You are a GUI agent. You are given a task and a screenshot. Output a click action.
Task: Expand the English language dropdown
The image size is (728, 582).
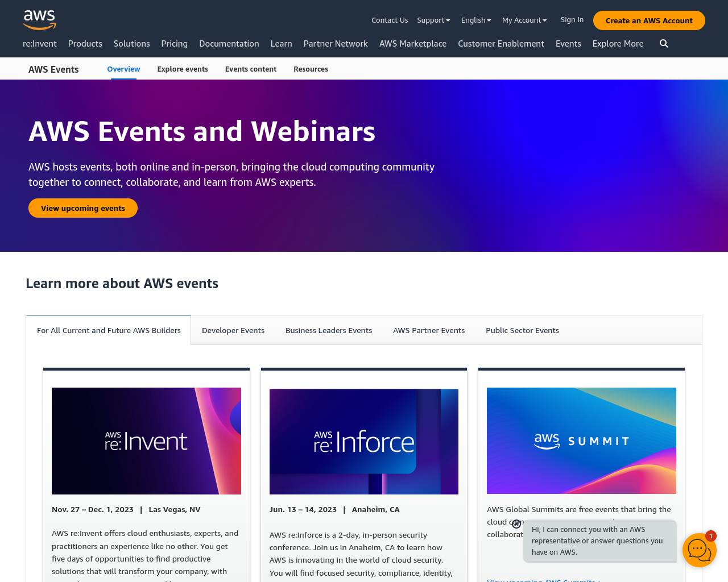coord(476,20)
